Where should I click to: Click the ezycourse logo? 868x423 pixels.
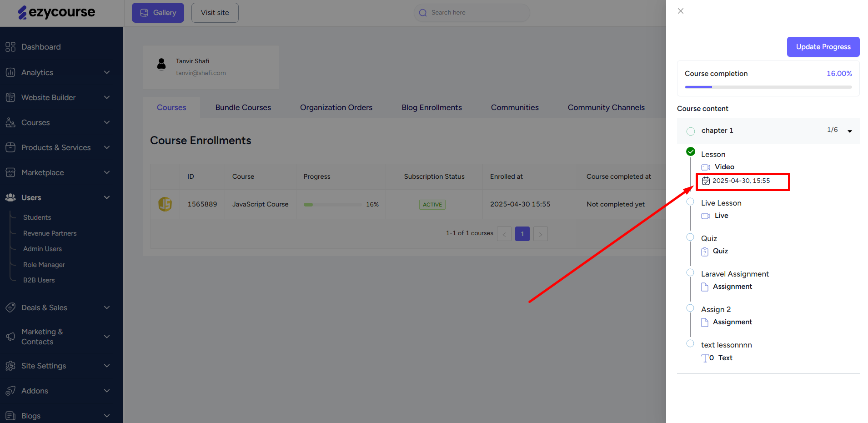(x=56, y=12)
